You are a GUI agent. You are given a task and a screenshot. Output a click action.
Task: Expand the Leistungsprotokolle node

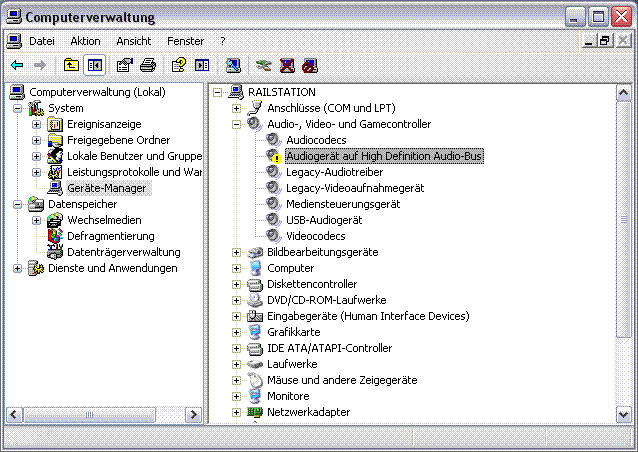click(37, 173)
